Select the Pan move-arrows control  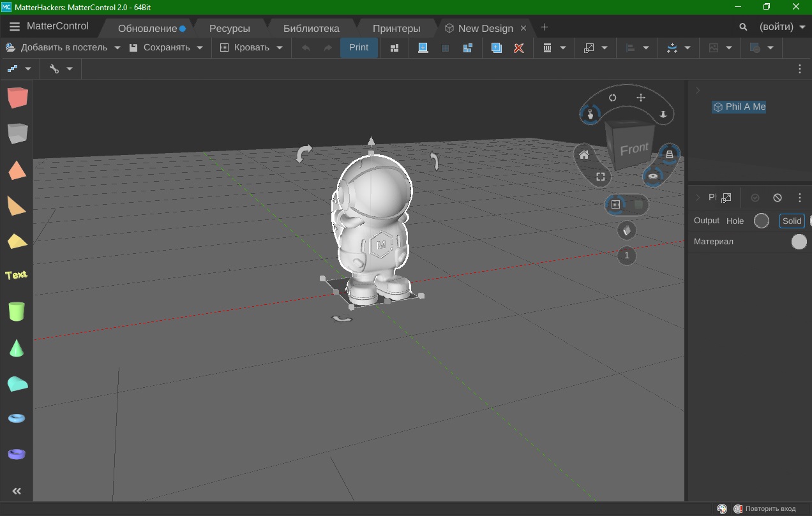point(641,98)
